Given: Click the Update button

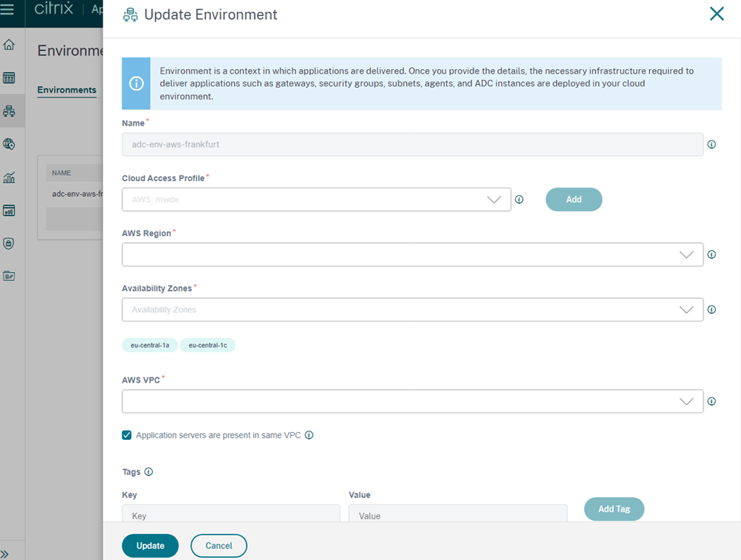Looking at the screenshot, I should [150, 546].
